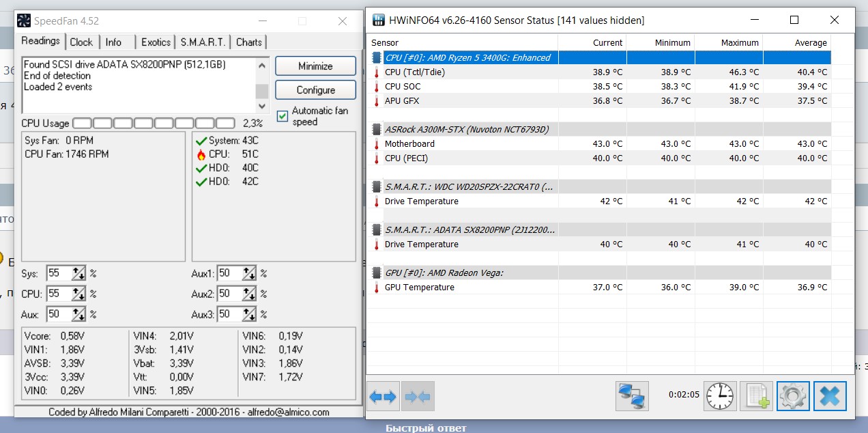
Task: Select S.M.A.R.T. ADATA SX8200PNP header row
Action: click(x=601, y=229)
